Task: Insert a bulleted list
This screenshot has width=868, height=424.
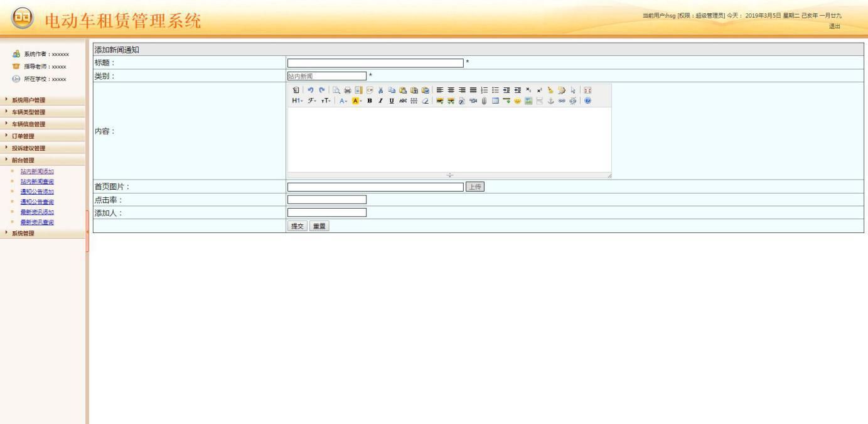Action: pyautogui.click(x=495, y=90)
